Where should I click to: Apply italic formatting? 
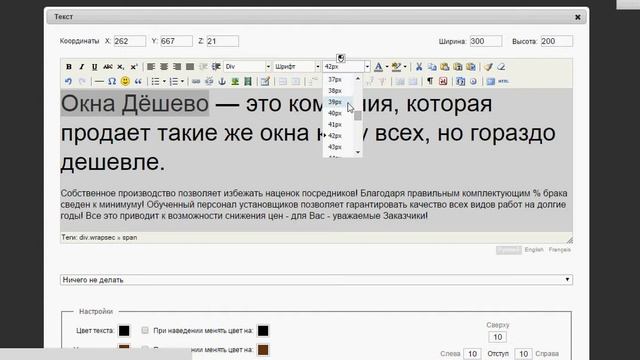tap(82, 67)
